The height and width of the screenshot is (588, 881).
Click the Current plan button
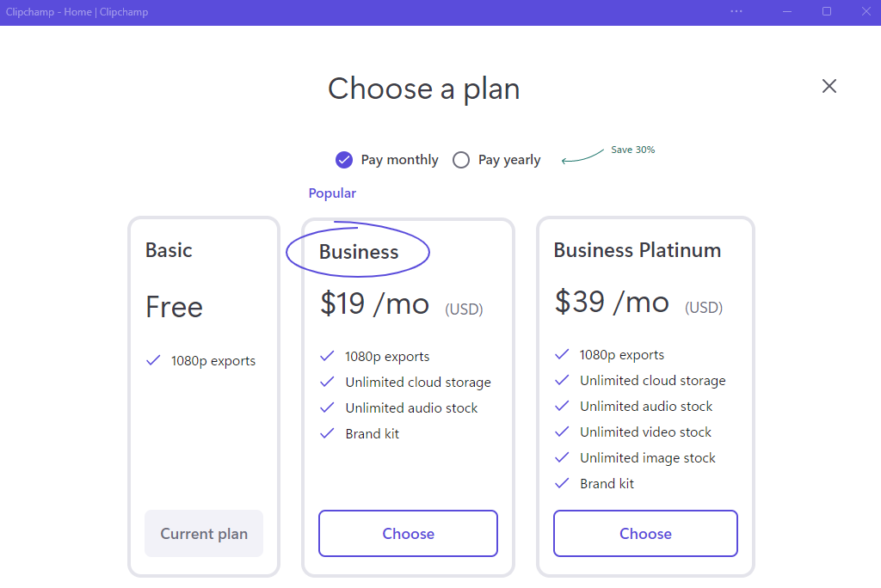point(204,534)
